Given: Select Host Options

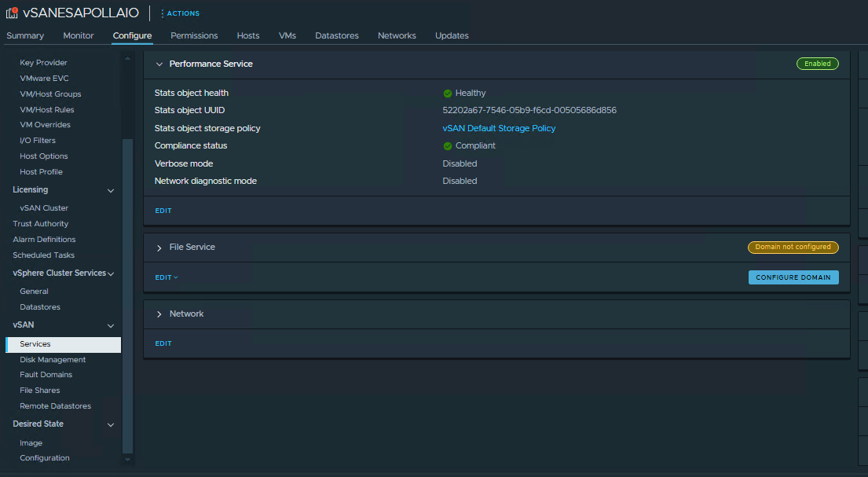Looking at the screenshot, I should click(x=44, y=156).
